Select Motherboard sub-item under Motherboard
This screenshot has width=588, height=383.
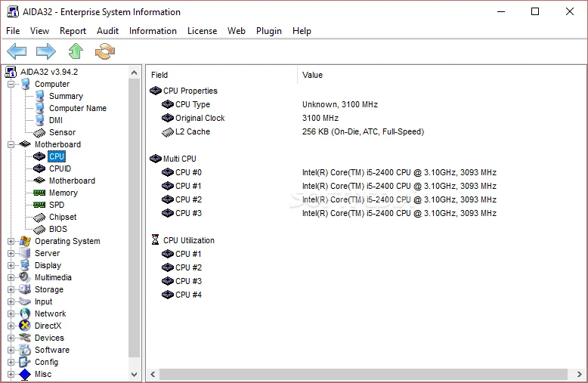tap(72, 181)
